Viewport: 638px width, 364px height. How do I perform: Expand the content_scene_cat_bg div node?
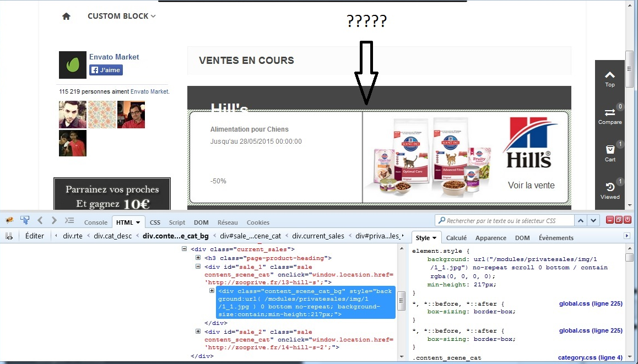[x=212, y=290]
